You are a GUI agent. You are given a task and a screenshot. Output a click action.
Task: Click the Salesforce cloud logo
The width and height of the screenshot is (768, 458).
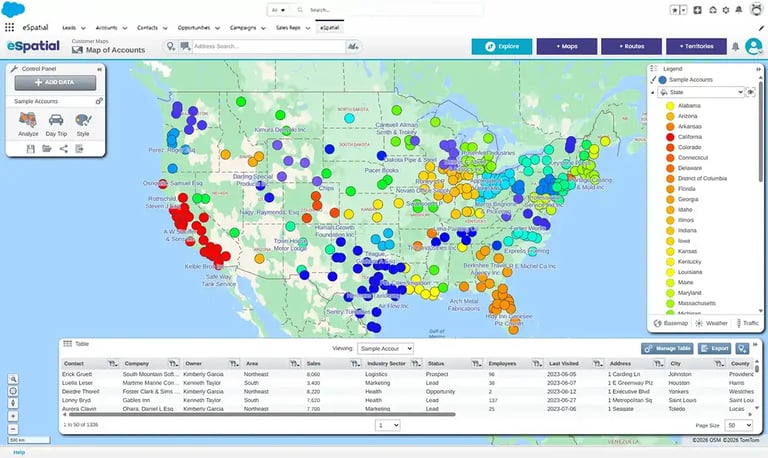point(13,9)
